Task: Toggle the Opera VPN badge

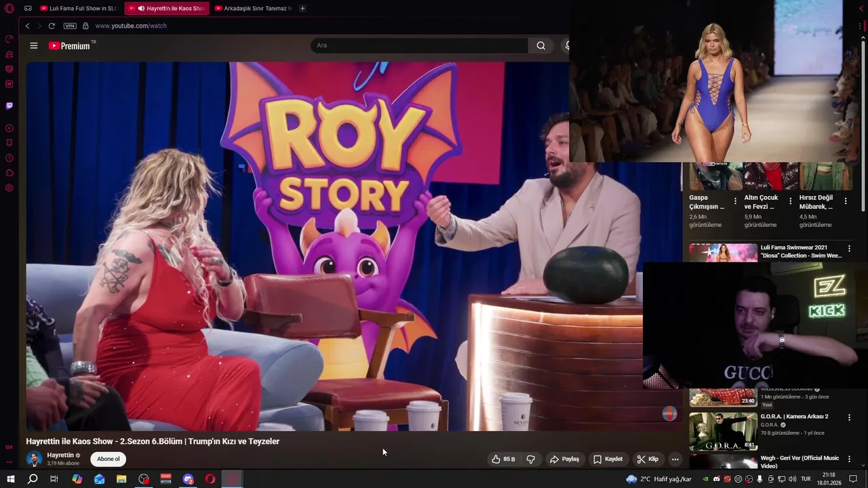Action: (70, 26)
